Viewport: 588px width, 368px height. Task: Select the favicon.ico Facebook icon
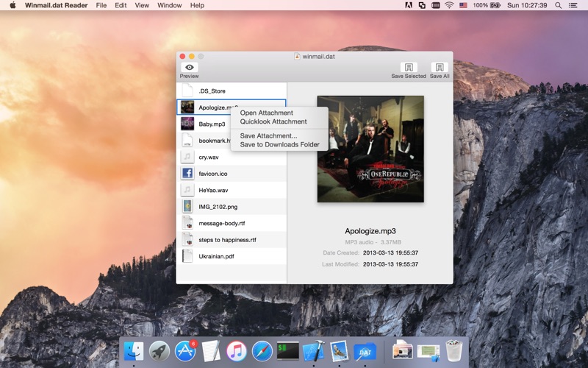click(x=187, y=174)
